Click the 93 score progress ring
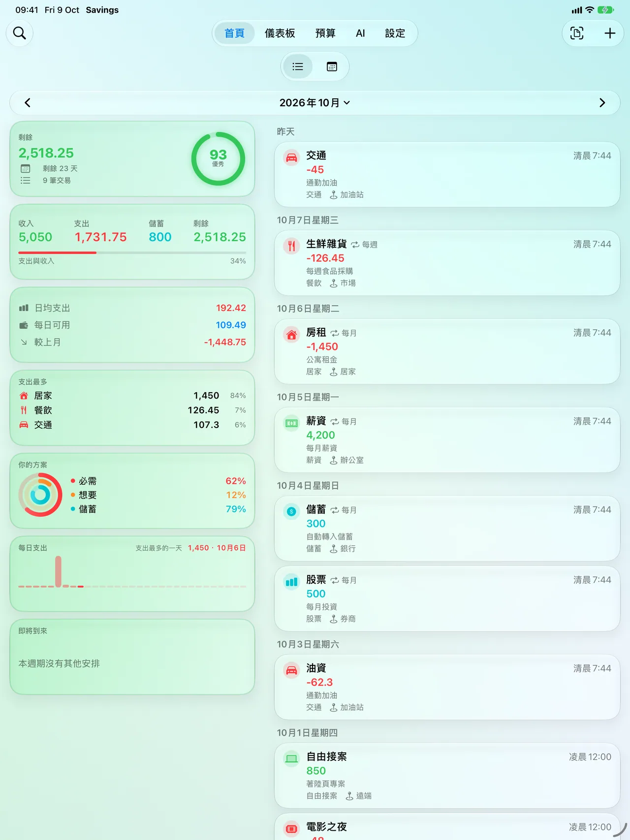 [x=218, y=158]
